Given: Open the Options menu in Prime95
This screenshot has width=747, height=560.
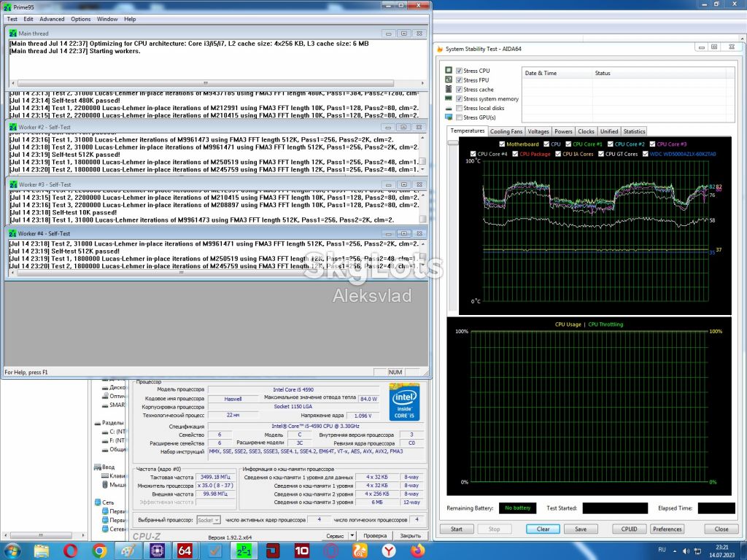Looking at the screenshot, I should click(80, 19).
